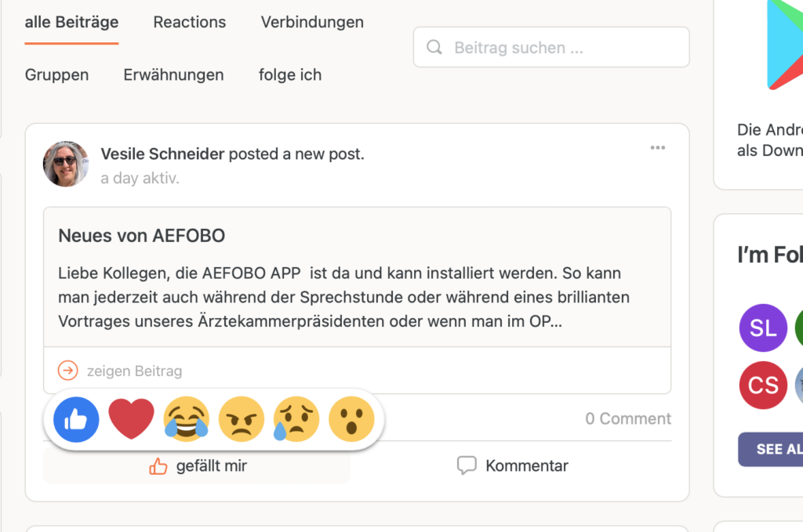
Task: Open the Erwähnungen tab
Action: [173, 75]
